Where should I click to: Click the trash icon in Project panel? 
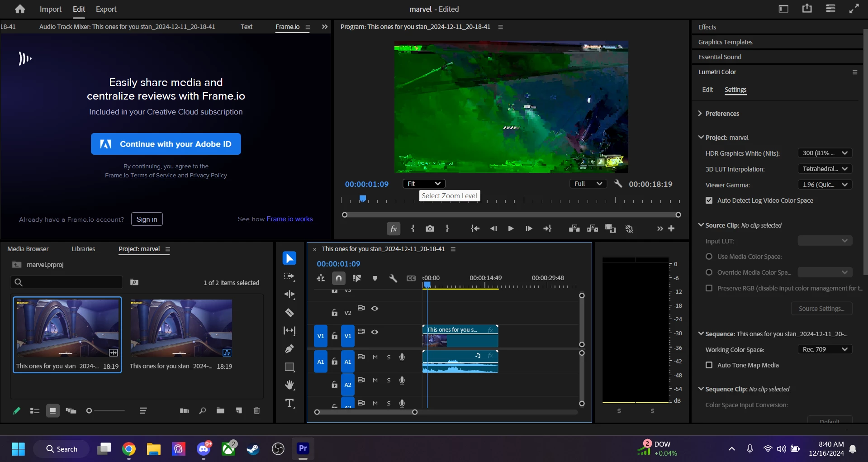(256, 411)
